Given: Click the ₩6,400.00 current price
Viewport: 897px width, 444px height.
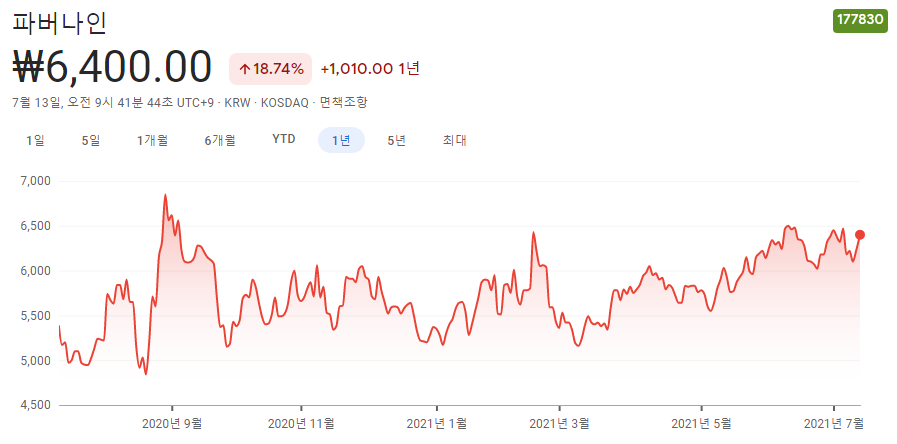Looking at the screenshot, I should pyautogui.click(x=112, y=68).
